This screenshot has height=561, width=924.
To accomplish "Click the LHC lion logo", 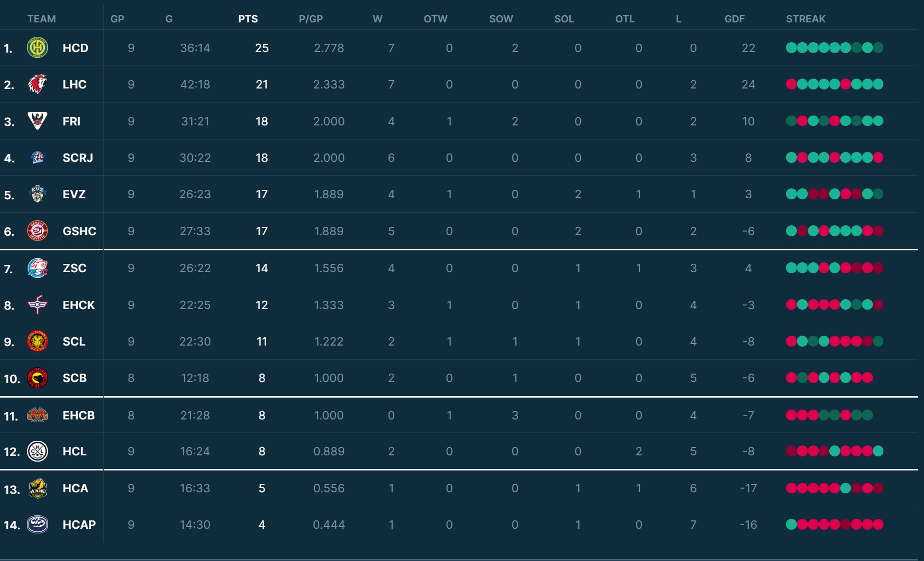I will 38,84.
